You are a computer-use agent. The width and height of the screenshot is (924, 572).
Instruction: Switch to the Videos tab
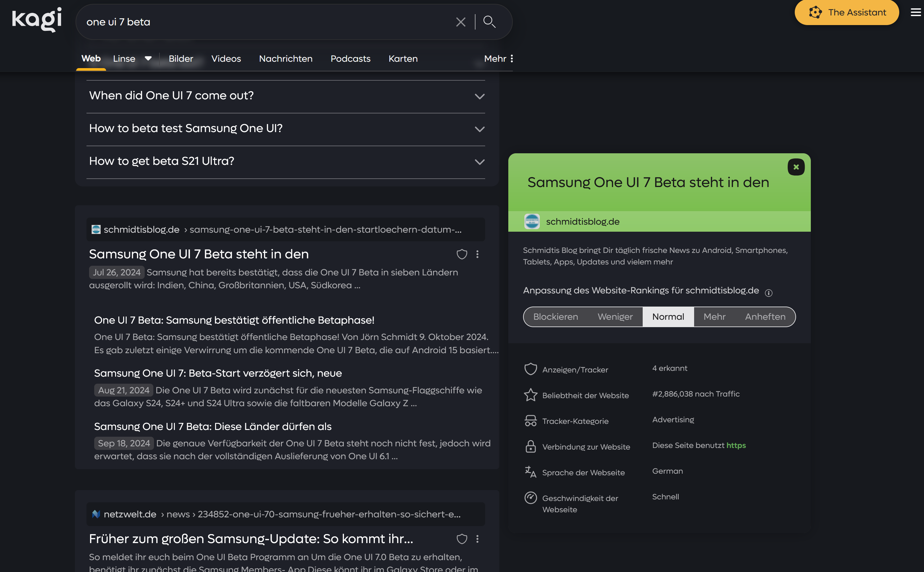coord(226,58)
